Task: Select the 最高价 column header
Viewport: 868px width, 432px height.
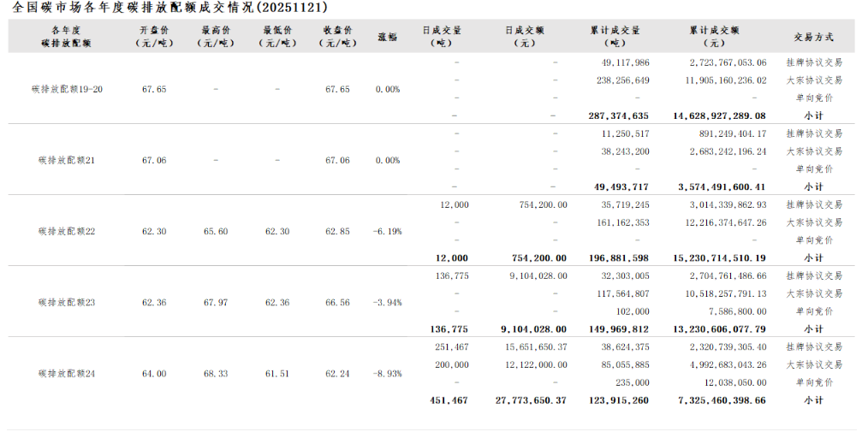Action: pos(216,37)
